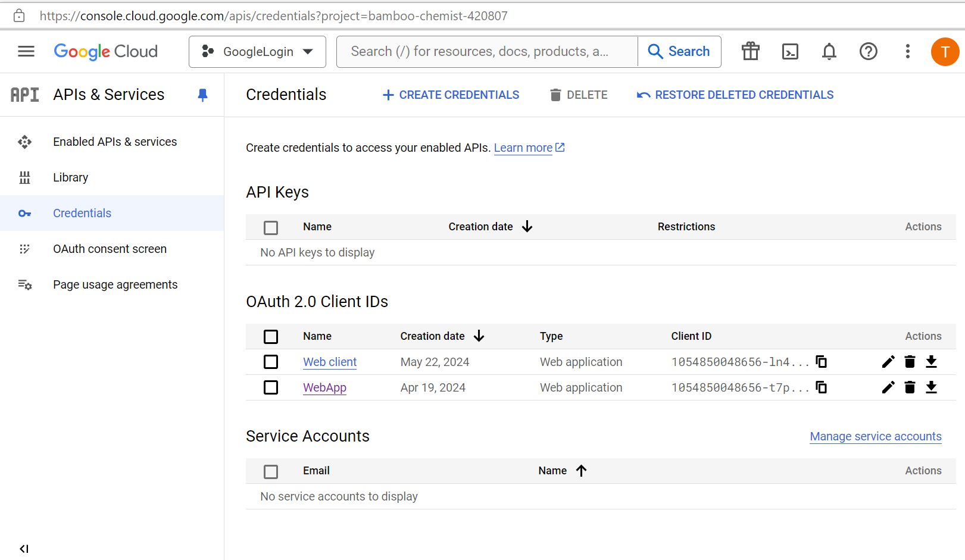Open Manage service accounts
This screenshot has height=560, width=965.
click(x=875, y=436)
